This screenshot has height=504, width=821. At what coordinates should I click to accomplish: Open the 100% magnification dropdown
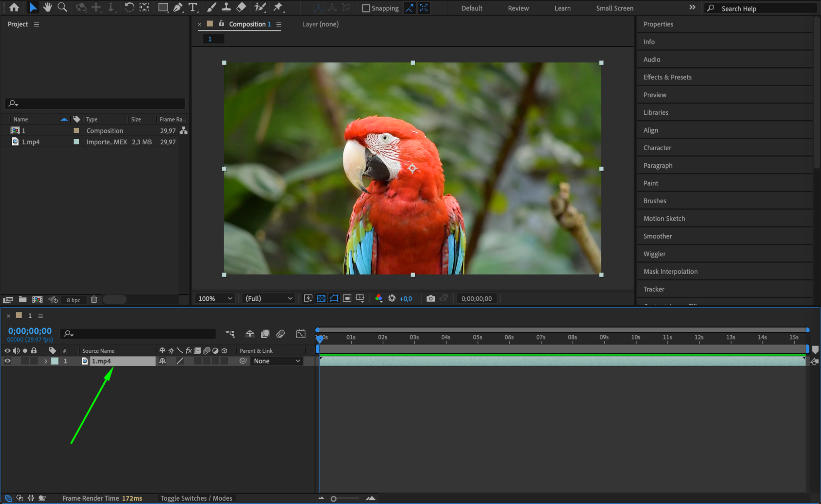click(x=215, y=298)
